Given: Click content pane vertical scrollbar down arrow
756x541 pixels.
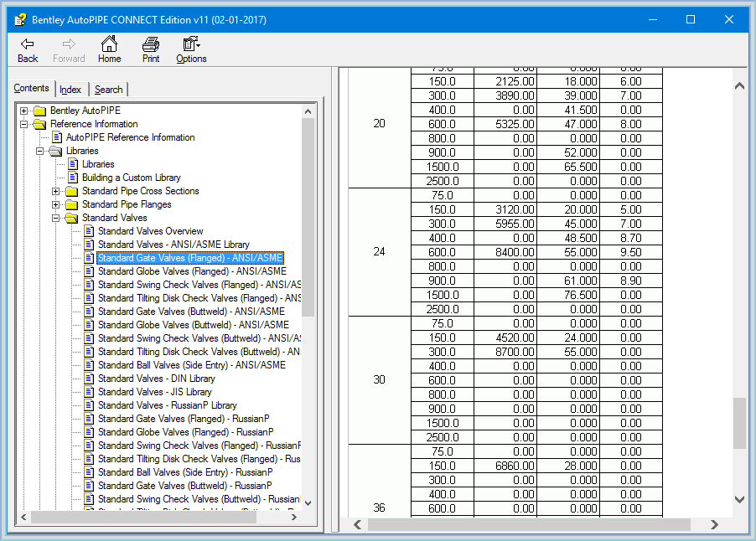Looking at the screenshot, I should point(739,500).
